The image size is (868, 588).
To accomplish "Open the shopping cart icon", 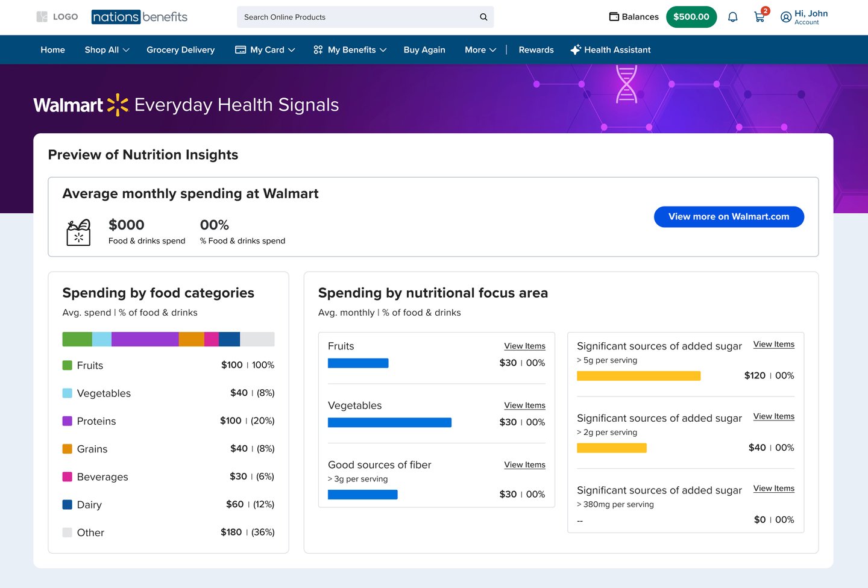I will click(x=759, y=17).
